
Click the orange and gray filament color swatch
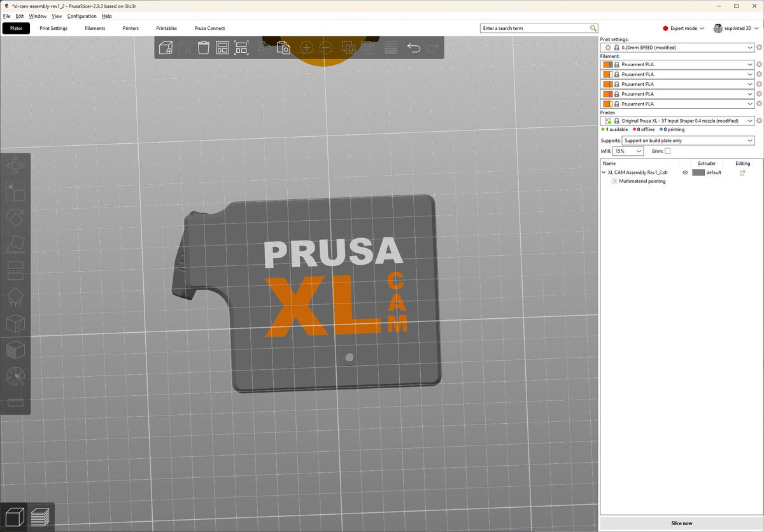608,64
